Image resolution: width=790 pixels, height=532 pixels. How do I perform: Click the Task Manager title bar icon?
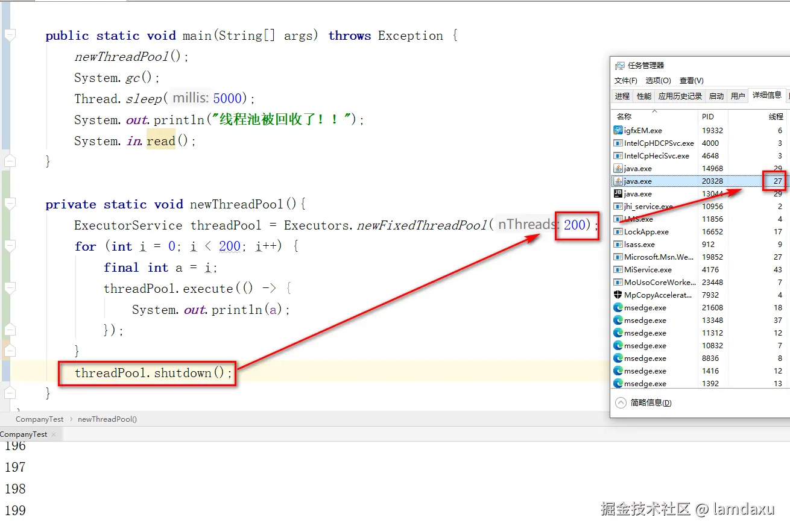(x=619, y=66)
